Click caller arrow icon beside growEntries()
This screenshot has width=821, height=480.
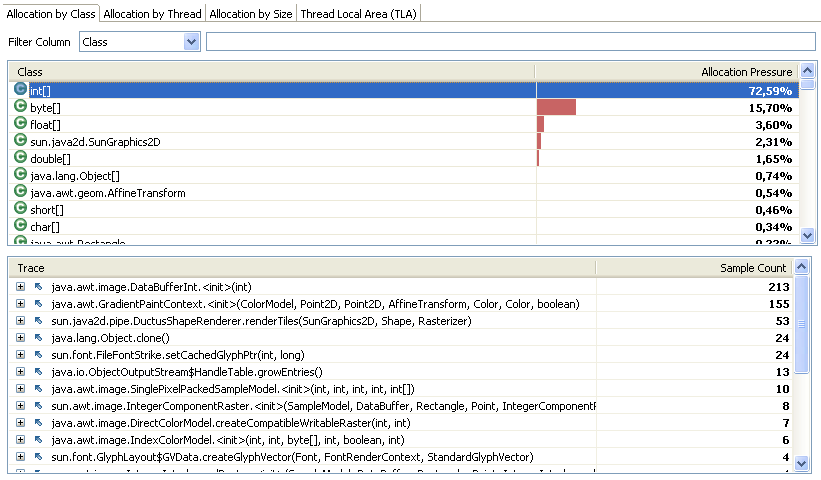pos(38,372)
